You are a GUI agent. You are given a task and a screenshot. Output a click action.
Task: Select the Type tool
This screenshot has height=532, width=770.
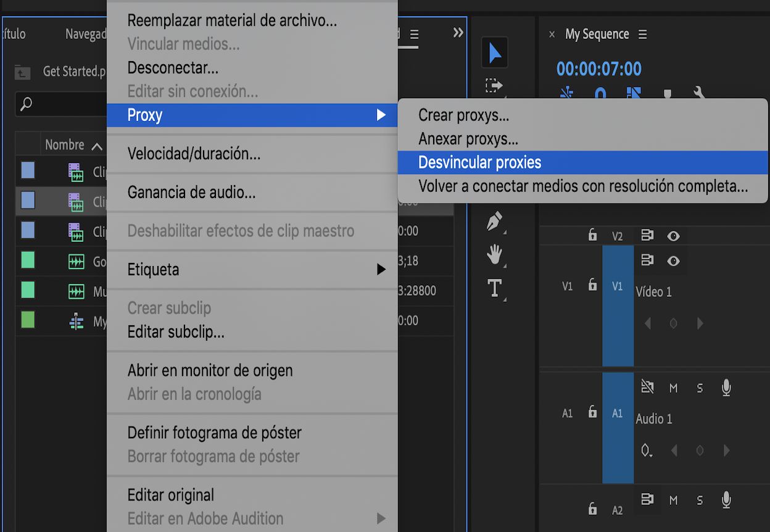494,288
